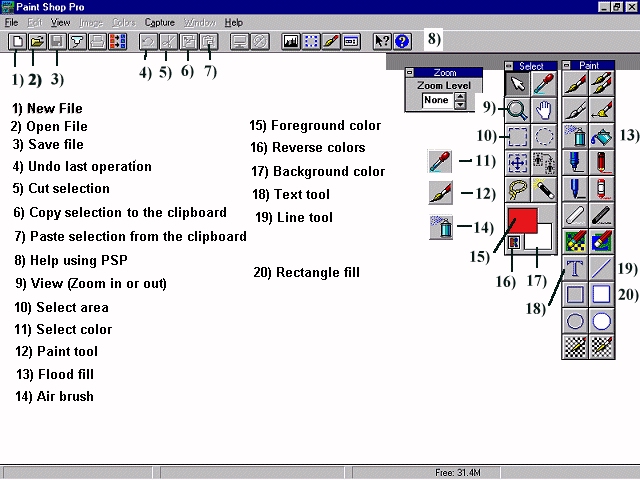Select the unfilled circle outline tool
The height and width of the screenshot is (480, 640).
click(x=575, y=320)
